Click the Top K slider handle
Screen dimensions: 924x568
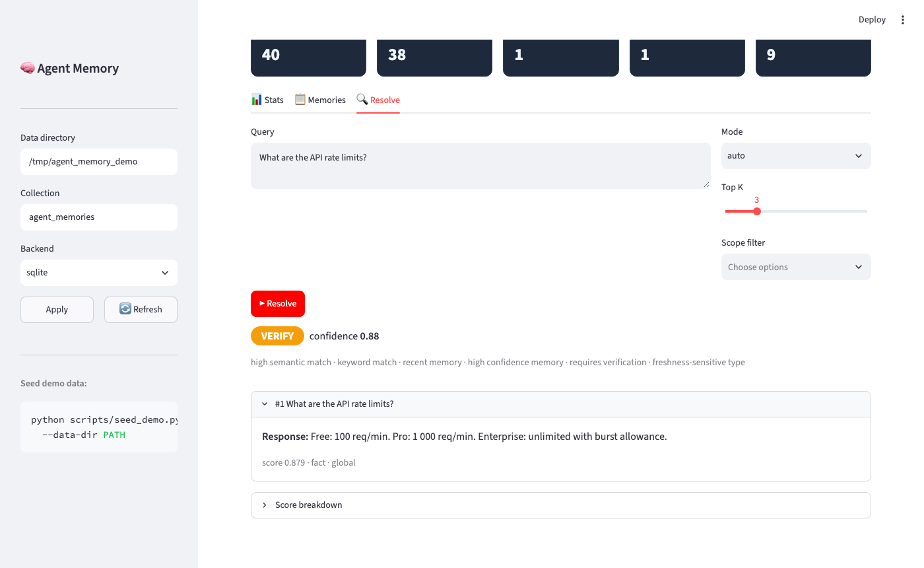tap(757, 211)
